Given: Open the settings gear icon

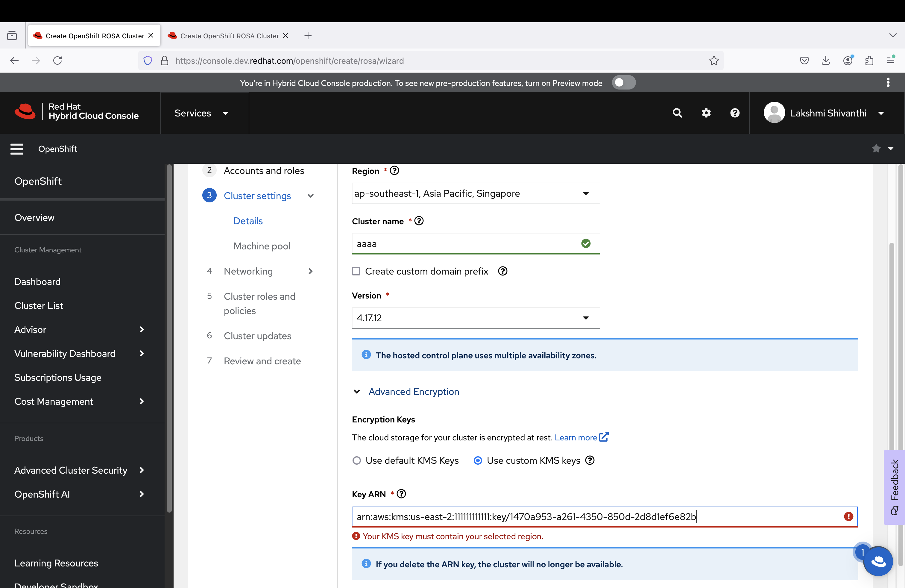Looking at the screenshot, I should click(x=706, y=113).
